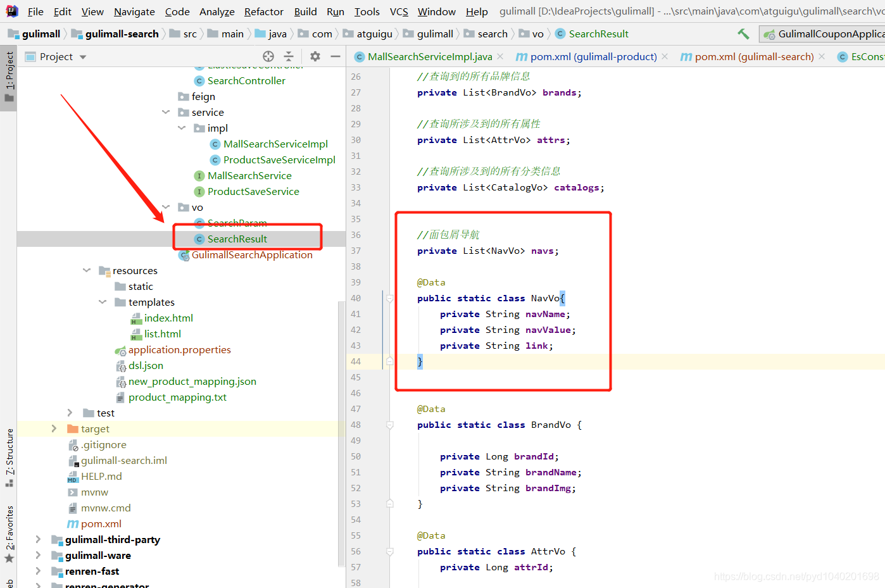
Task: Close the pom.xml (gulimall-product) tab
Action: pos(665,56)
